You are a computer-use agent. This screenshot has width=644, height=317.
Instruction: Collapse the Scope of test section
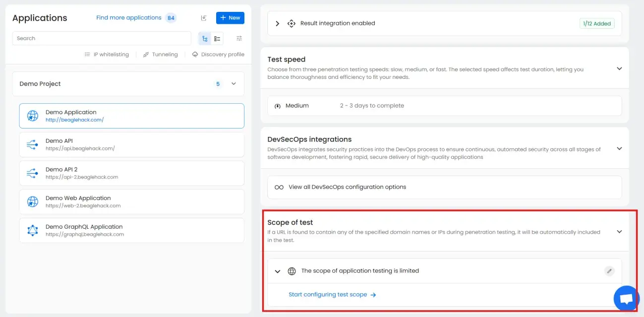619,232
